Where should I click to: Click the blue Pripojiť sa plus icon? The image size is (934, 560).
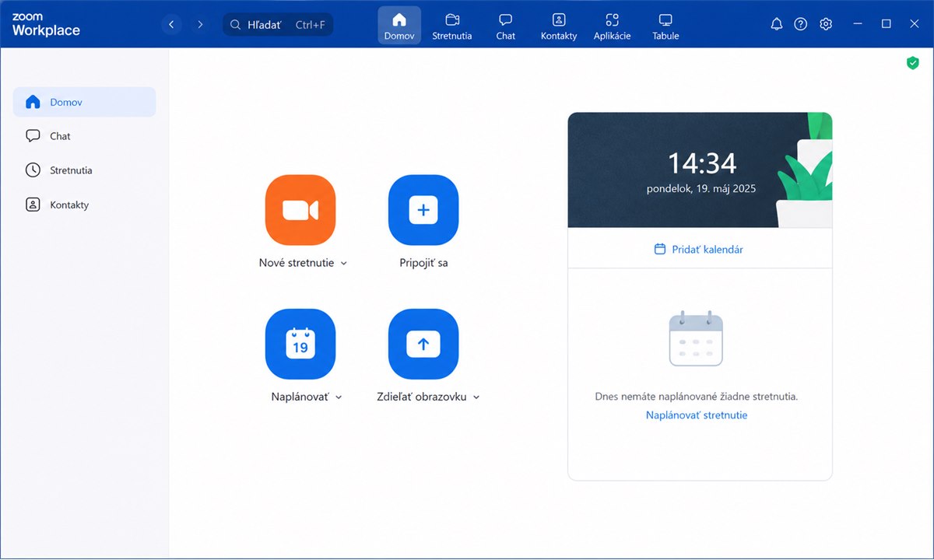pos(423,210)
